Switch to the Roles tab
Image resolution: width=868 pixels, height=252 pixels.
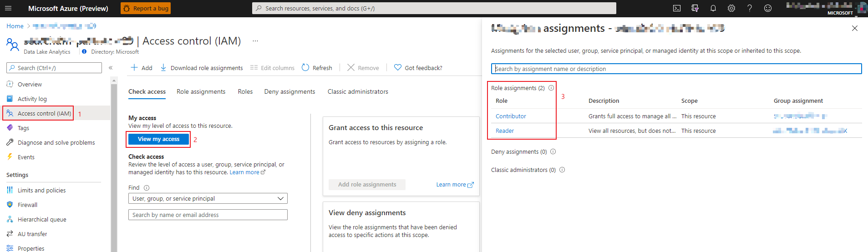[245, 91]
